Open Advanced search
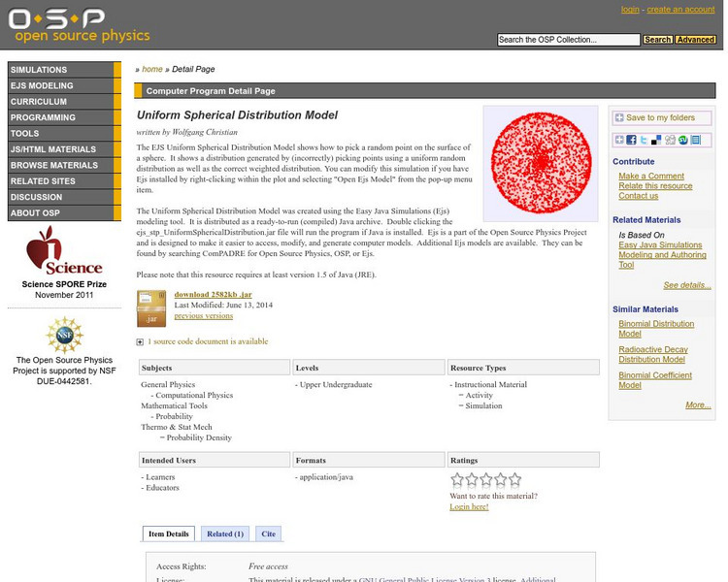Screen dimensions: 728x582 coord(695,40)
